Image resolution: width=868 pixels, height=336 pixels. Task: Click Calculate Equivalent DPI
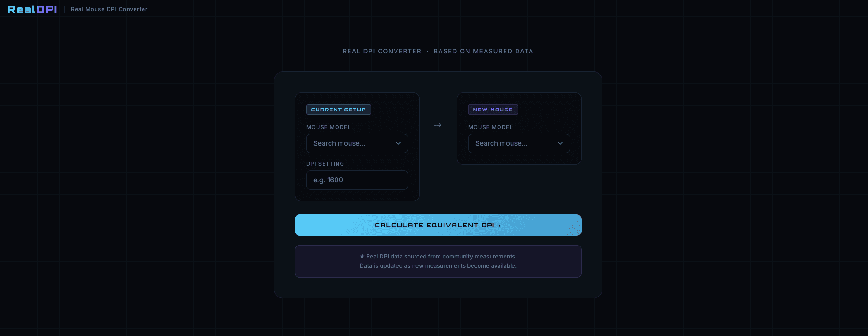pos(438,225)
